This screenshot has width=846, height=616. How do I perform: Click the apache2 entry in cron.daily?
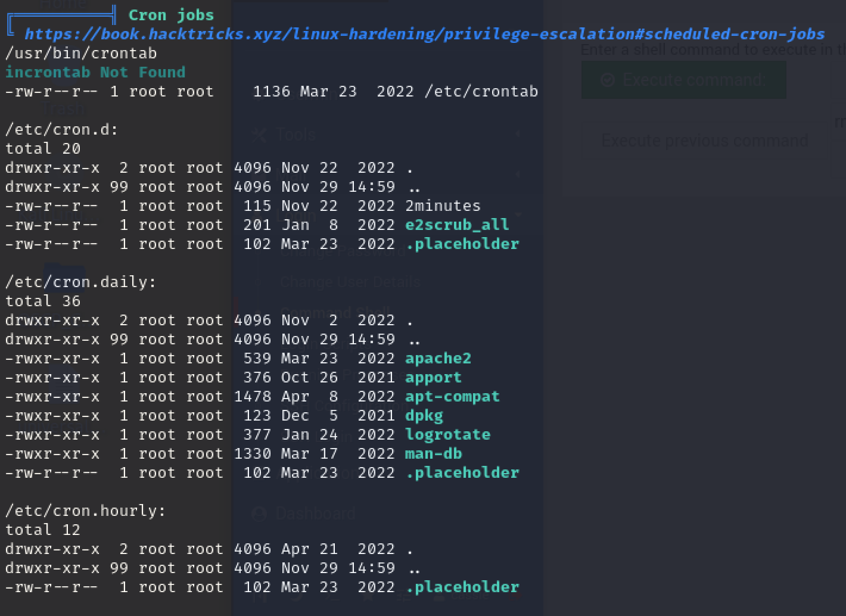click(x=438, y=358)
